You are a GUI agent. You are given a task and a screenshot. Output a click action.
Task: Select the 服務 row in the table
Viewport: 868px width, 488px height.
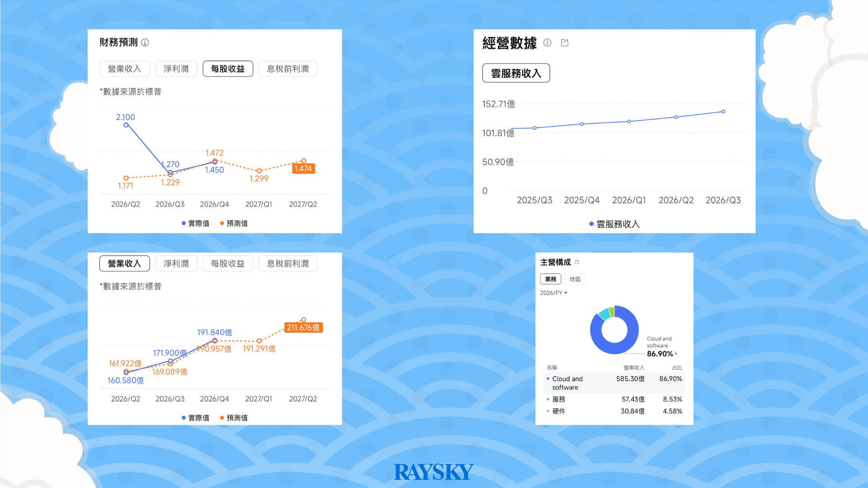[615, 399]
